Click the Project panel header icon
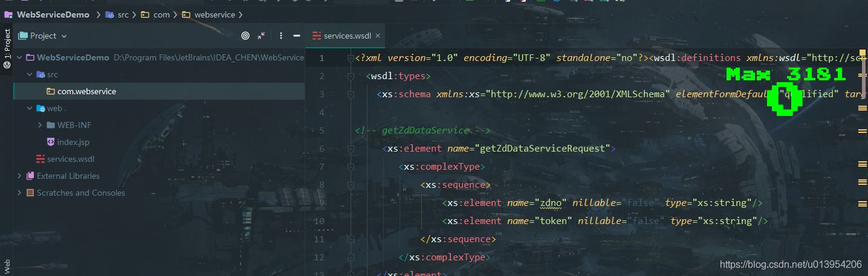 coord(24,36)
